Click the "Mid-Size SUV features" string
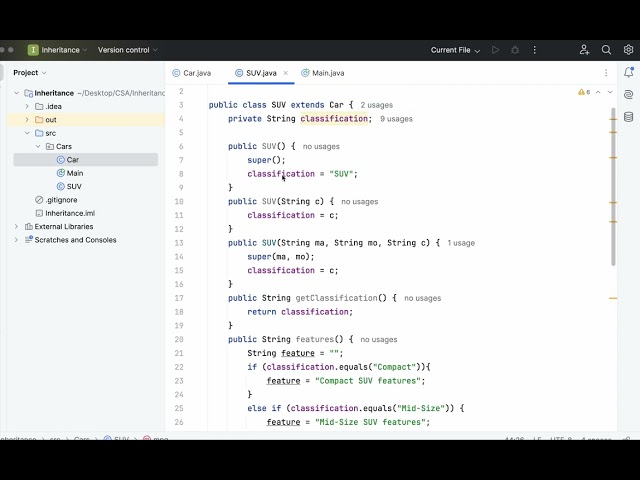 [x=370, y=422]
